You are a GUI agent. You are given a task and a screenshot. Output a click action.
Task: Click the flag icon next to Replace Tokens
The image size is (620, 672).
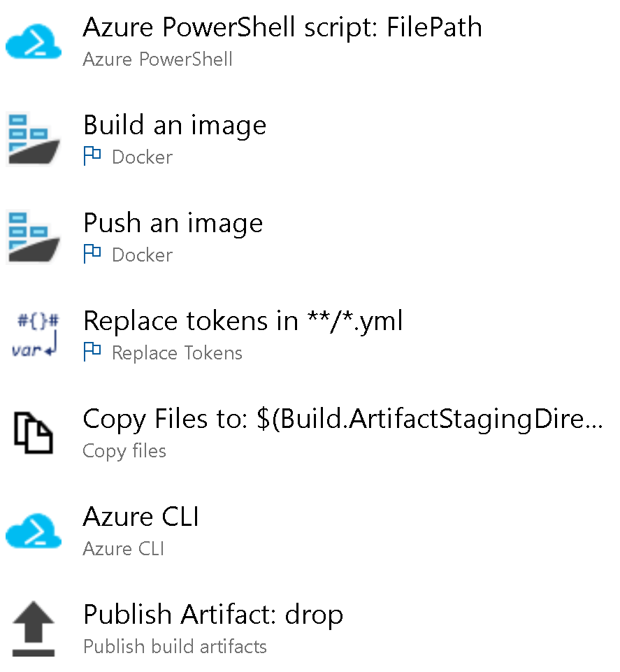pos(92,352)
